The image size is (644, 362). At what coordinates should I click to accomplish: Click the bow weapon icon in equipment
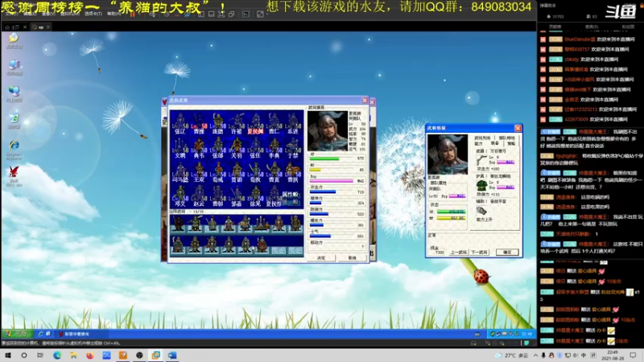[x=481, y=160]
